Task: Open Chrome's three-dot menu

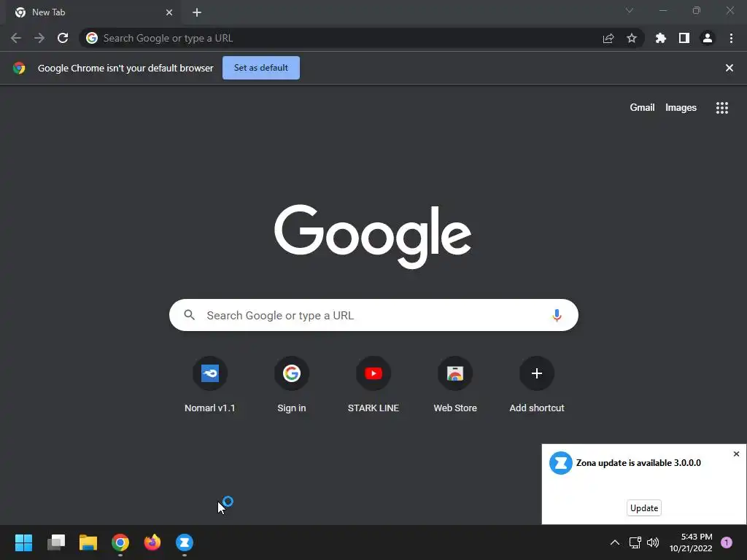Action: [731, 38]
